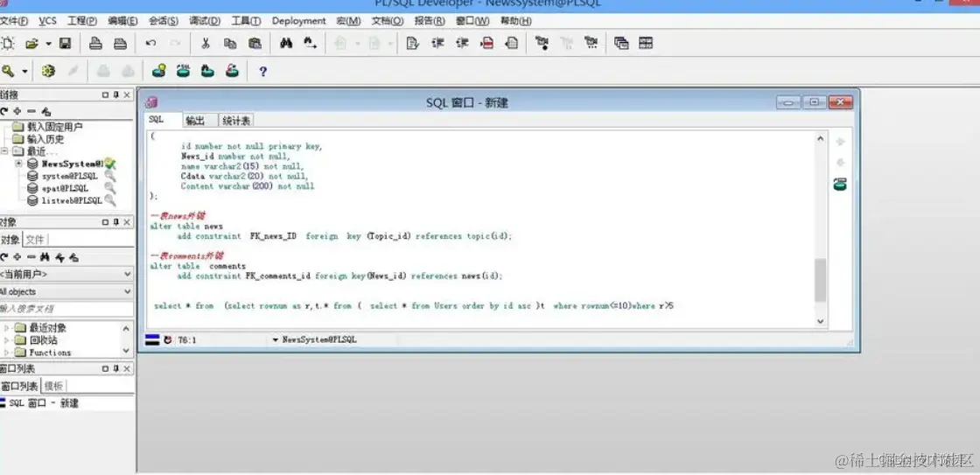The image size is (980, 475).
Task: Click SQL editor scrollbar down arrow
Action: [x=821, y=321]
